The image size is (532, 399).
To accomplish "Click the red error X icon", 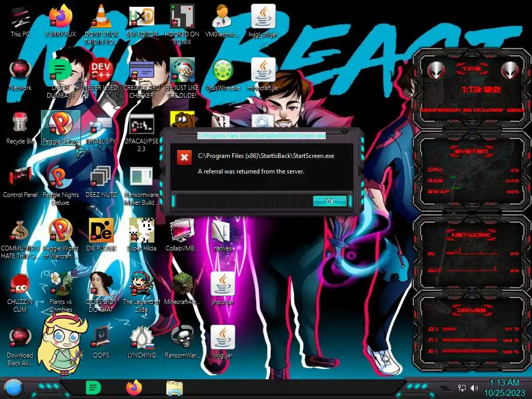I will pos(184,157).
